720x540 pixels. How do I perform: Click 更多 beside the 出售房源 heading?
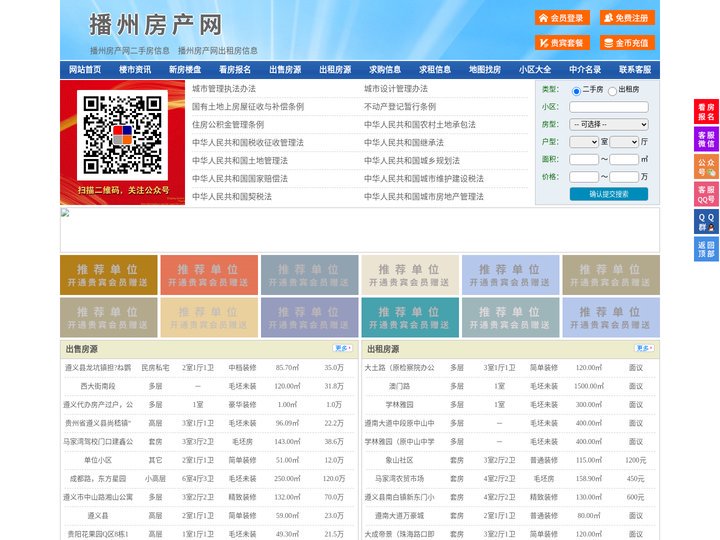click(x=343, y=349)
